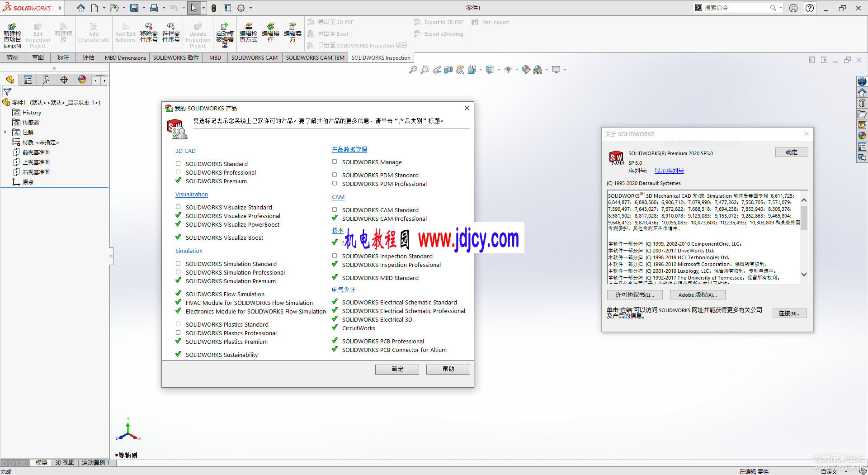Viewport: 868px width, 475px height.
Task: Toggle SOLIDWORKS Simulation Standard checkbox
Action: [178, 264]
